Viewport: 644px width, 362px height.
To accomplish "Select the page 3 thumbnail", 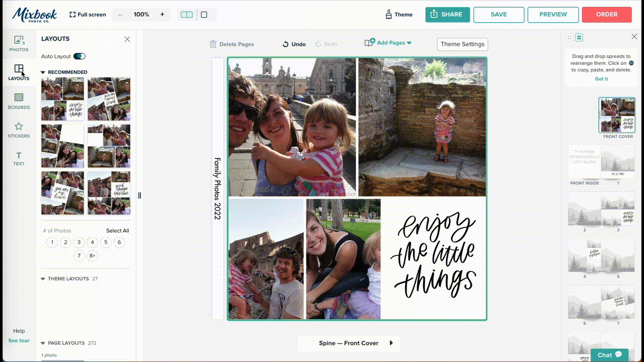I will [618, 210].
